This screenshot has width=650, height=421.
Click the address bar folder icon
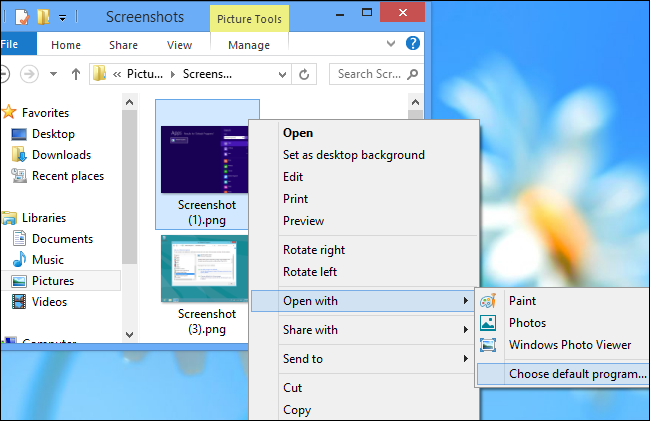click(99, 74)
